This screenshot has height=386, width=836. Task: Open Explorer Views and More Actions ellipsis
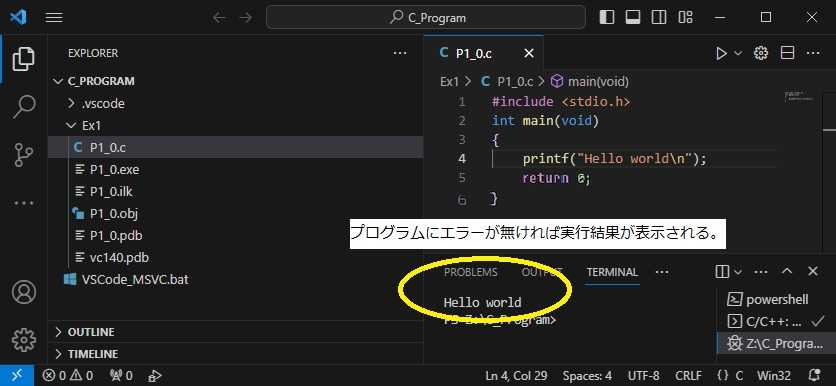point(400,53)
